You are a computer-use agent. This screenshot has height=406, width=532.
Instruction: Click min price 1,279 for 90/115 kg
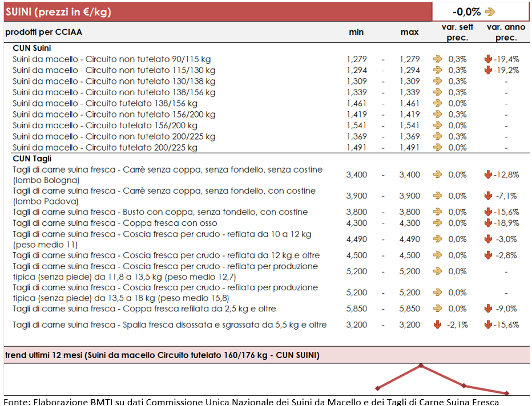357,59
